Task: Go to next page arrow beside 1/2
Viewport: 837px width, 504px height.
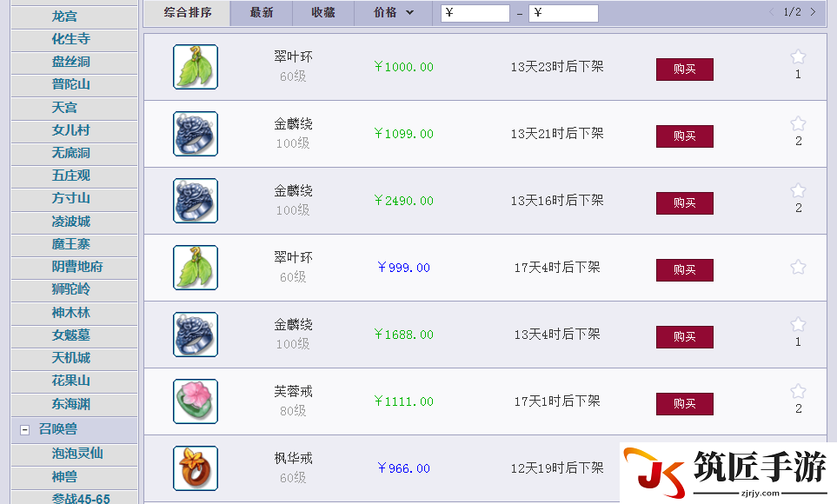Action: click(813, 12)
